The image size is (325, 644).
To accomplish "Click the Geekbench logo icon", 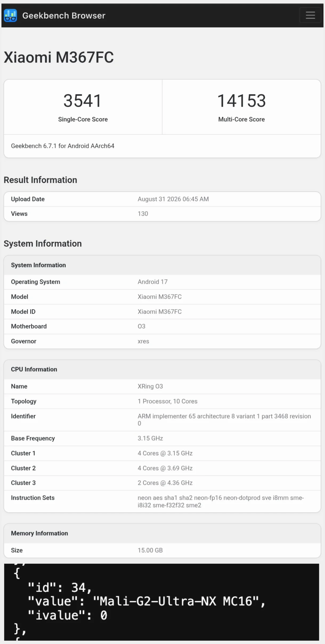I will click(10, 15).
